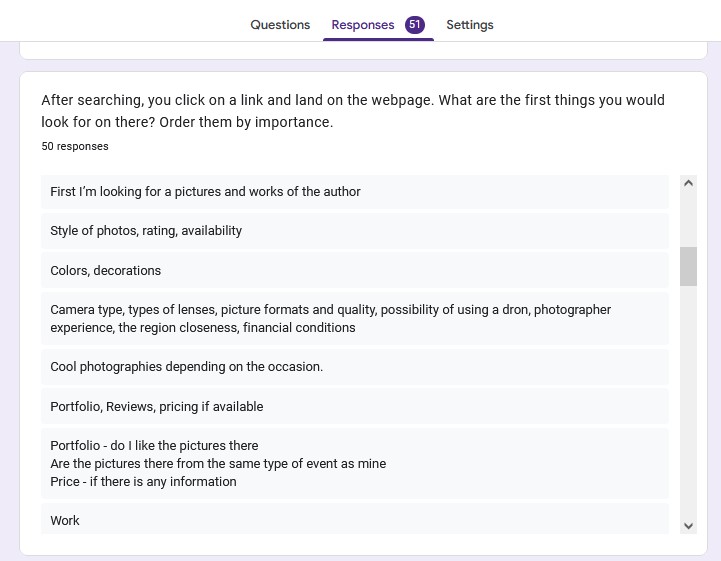The height and width of the screenshot is (561, 721).
Task: Click the responses list scrollbar thumb
Action: point(688,266)
